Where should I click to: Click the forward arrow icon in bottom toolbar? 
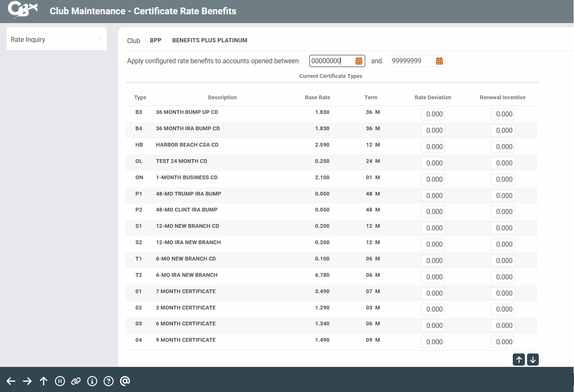[27, 381]
